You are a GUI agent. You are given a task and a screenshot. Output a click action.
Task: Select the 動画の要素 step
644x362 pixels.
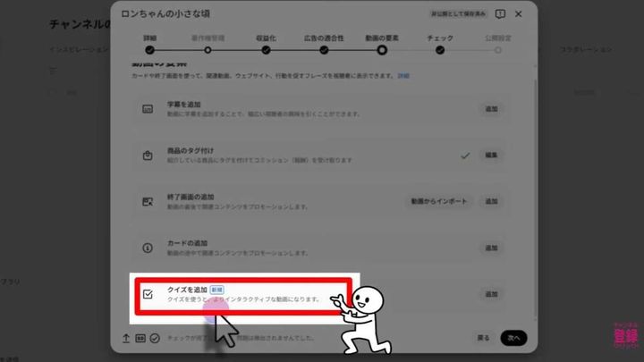tap(382, 50)
